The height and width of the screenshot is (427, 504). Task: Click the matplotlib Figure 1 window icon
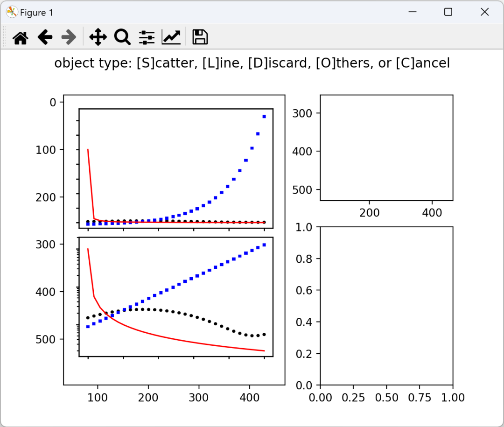(12, 12)
